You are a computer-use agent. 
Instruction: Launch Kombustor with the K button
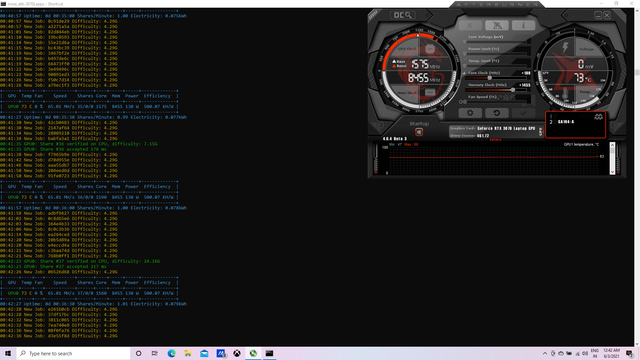pyautogui.click(x=470, y=25)
